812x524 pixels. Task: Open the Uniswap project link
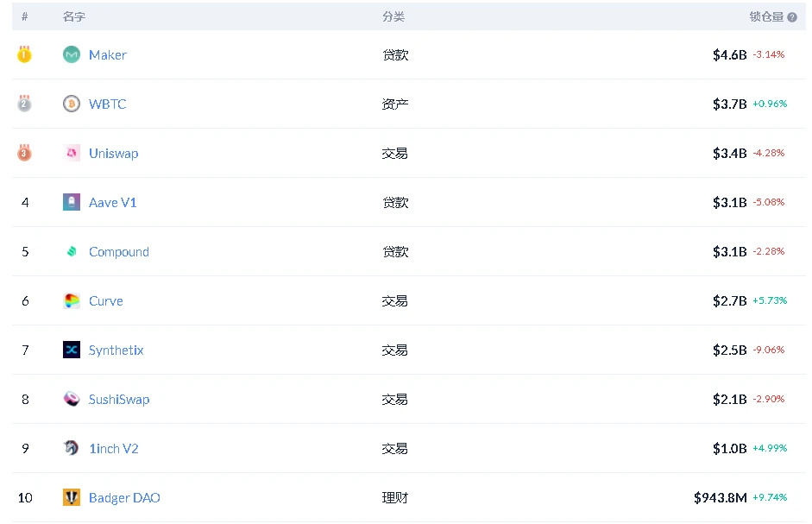(113, 153)
